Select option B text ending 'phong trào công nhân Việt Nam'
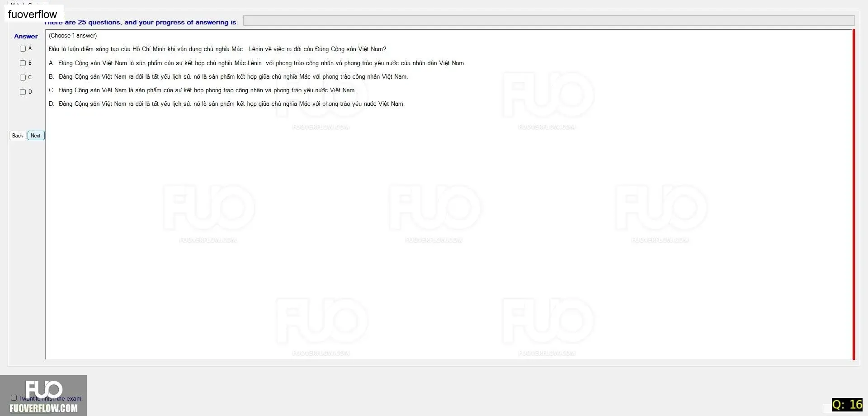The image size is (868, 416). pyautogui.click(x=228, y=77)
